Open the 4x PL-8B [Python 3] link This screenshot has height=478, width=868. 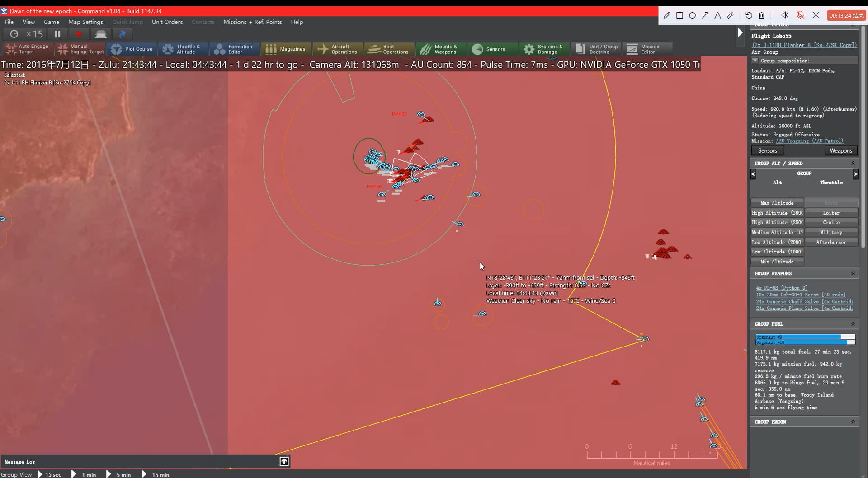782,288
